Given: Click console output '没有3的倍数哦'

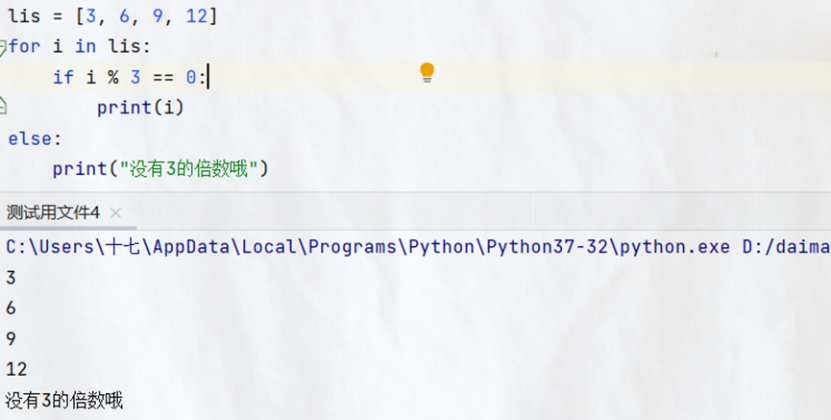Looking at the screenshot, I should [x=64, y=400].
